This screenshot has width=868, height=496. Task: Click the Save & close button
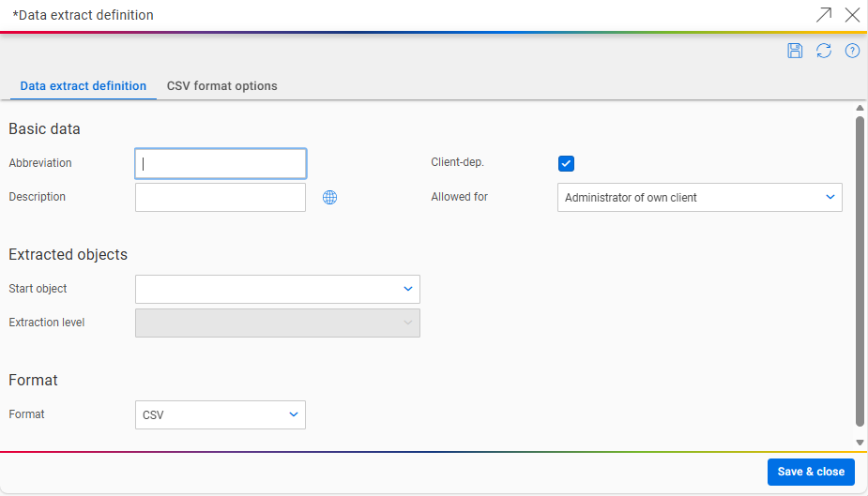coord(811,472)
